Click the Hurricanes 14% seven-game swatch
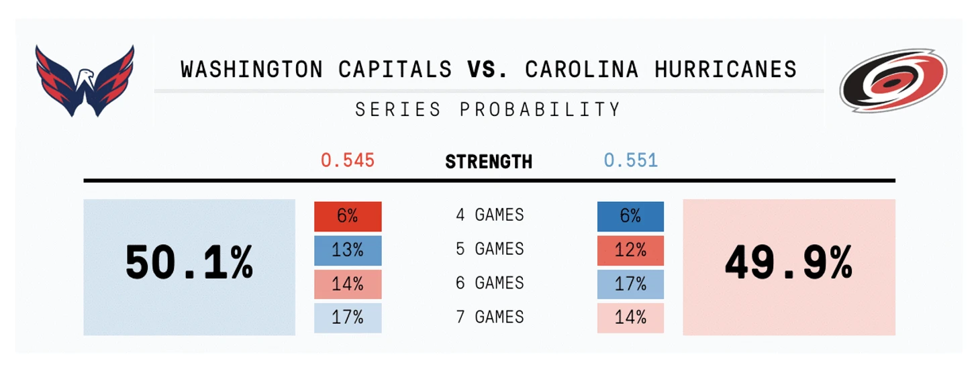Image resolution: width=980 pixels, height=377 pixels. [x=630, y=318]
